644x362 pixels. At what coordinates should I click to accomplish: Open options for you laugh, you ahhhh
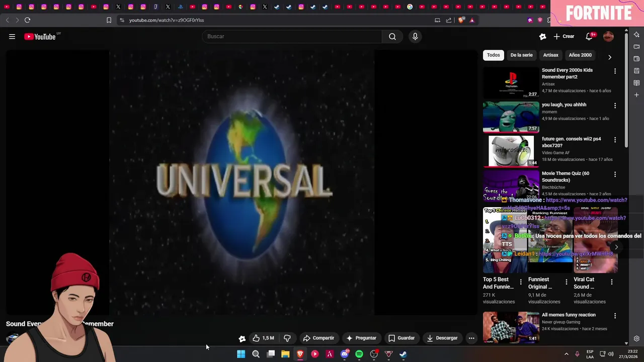point(615,106)
